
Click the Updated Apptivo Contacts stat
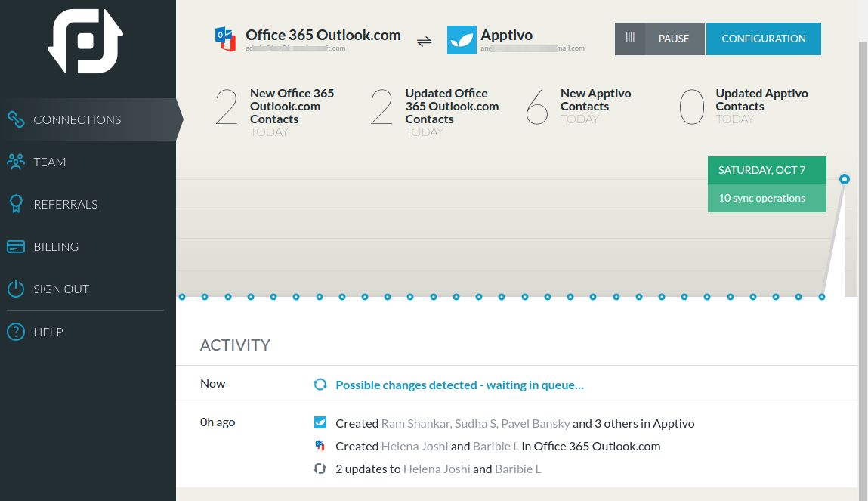[744, 107]
